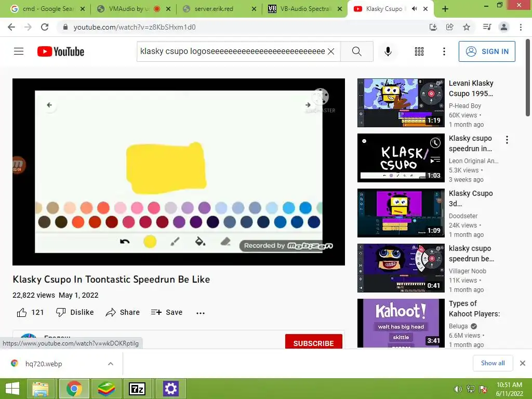Open the Windows Start button
532x399 pixels.
[12, 389]
